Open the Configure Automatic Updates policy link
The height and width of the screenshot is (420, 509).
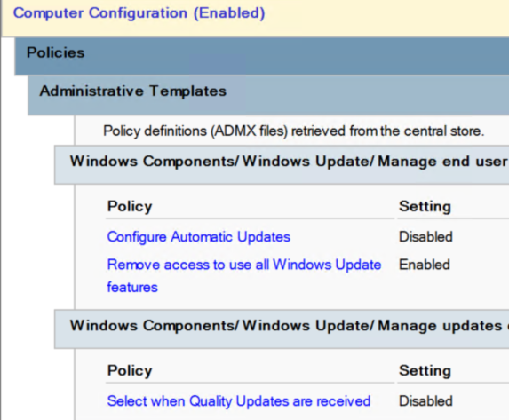click(x=199, y=237)
